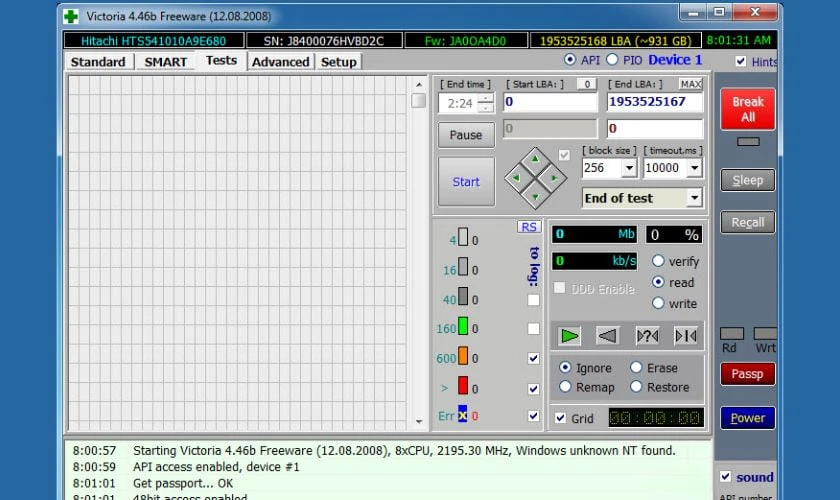Click the 160 ms green block indicator
The height and width of the screenshot is (500, 840).
(463, 326)
